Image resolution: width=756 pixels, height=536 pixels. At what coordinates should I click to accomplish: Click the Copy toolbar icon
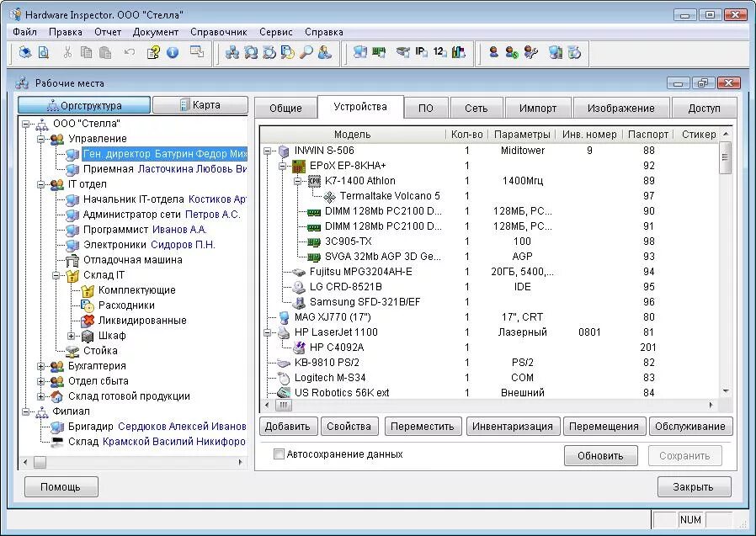87,52
